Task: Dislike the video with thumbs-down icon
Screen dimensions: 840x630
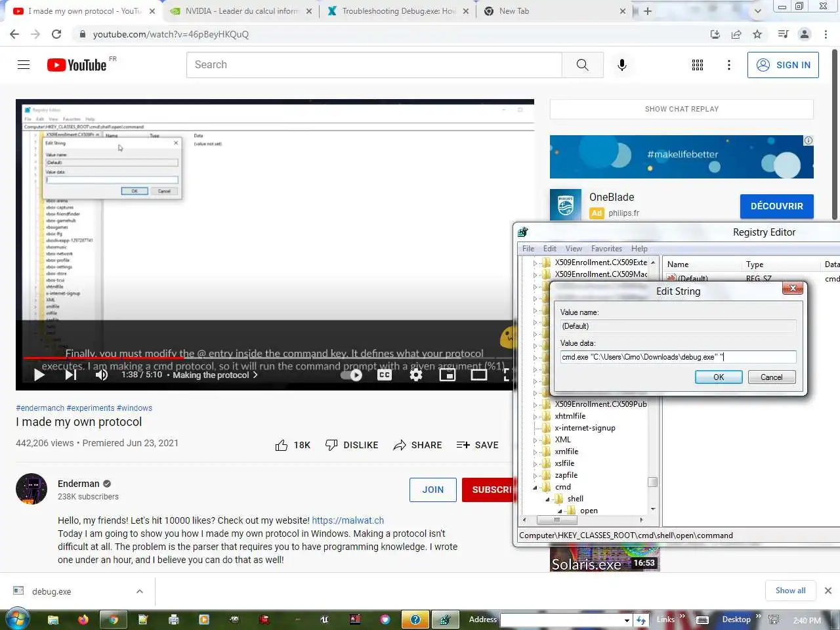Action: (331, 445)
